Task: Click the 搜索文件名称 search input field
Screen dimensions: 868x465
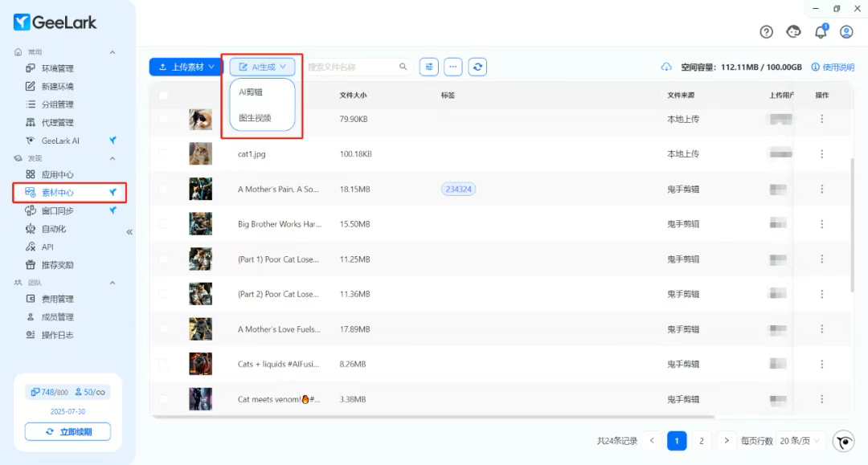Action: tap(352, 67)
